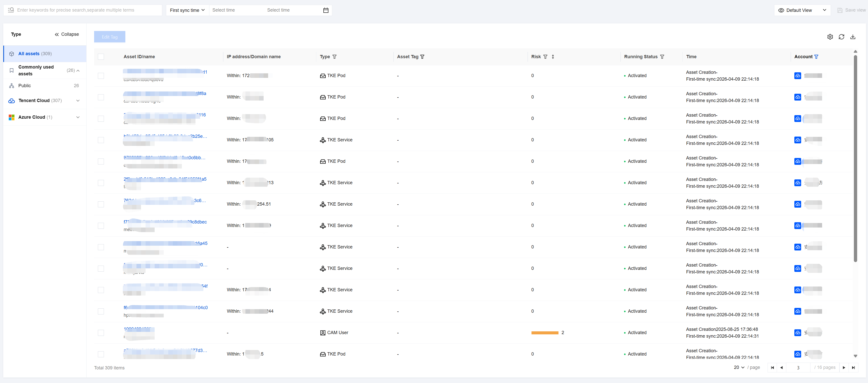
Task: Go to the next page
Action: point(844,368)
